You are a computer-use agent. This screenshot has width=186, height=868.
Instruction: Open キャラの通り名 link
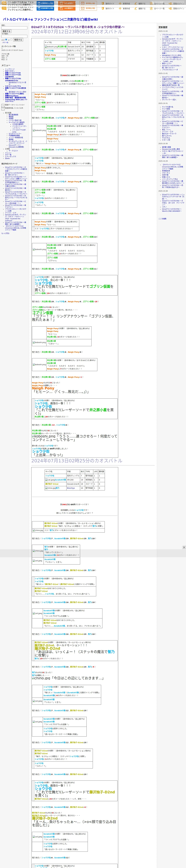168,107
